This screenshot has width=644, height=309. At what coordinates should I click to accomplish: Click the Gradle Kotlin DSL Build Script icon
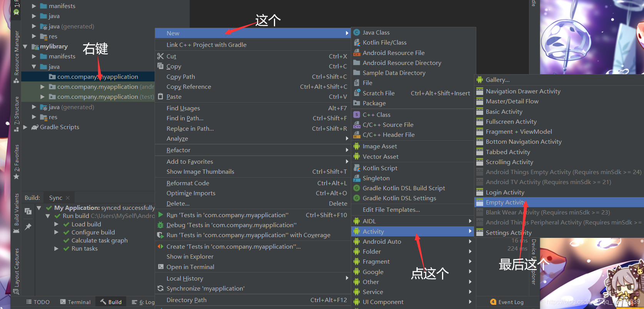[x=357, y=188]
